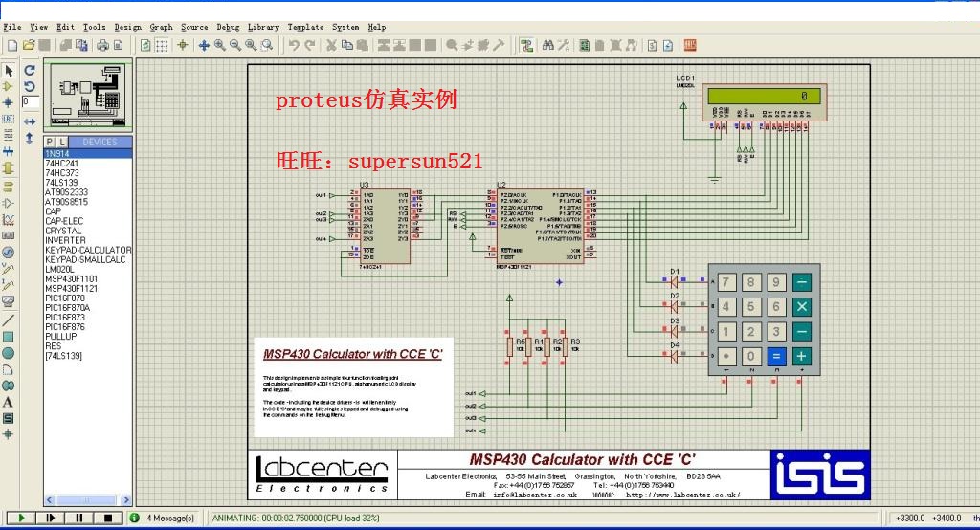Open the Design menu
The height and width of the screenshot is (530, 980).
coord(127,27)
